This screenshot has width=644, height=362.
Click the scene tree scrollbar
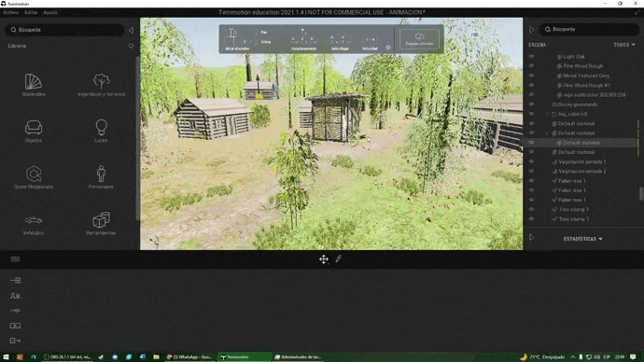pos(640,193)
